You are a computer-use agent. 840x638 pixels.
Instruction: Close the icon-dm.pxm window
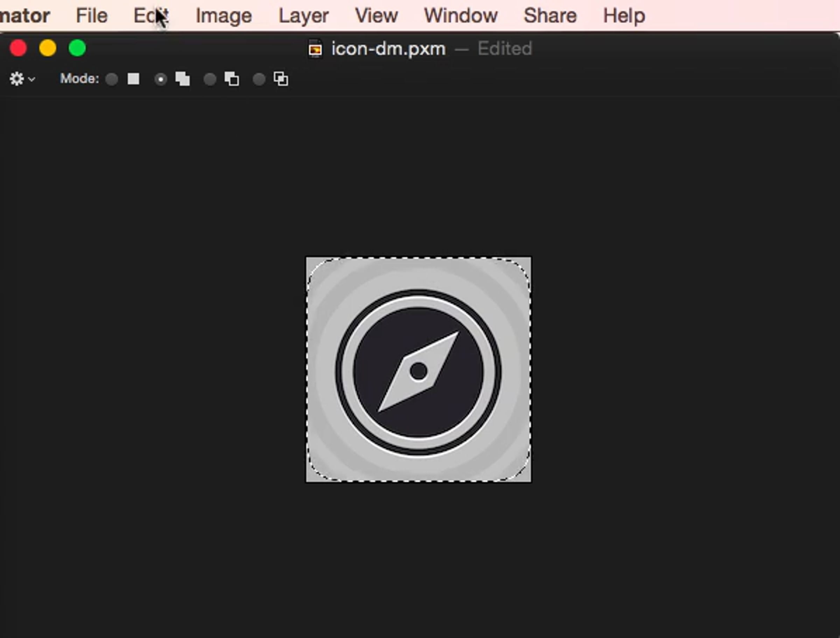18,49
